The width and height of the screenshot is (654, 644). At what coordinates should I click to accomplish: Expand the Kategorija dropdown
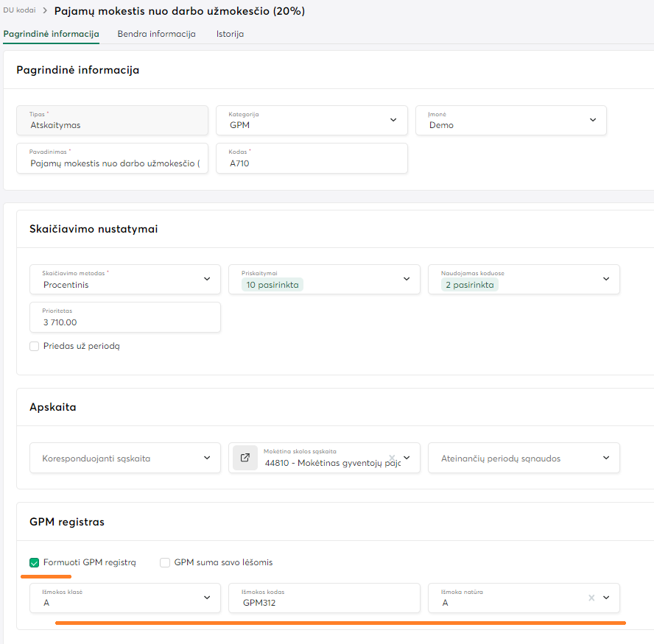[x=394, y=120]
